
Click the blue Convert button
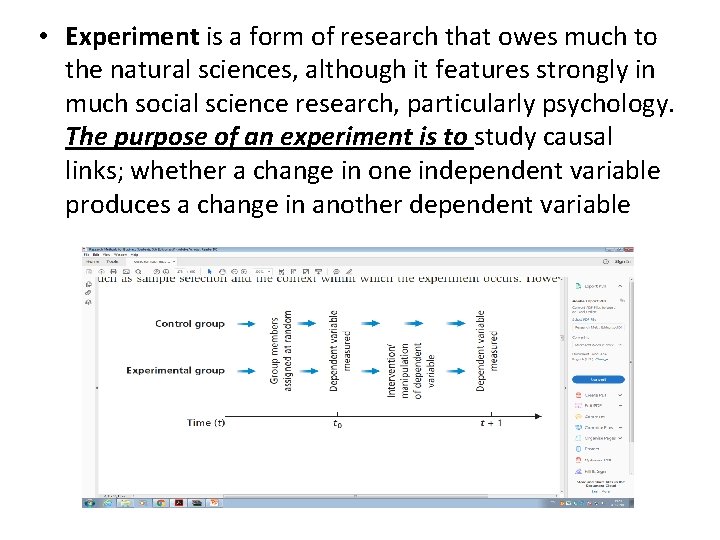point(598,379)
